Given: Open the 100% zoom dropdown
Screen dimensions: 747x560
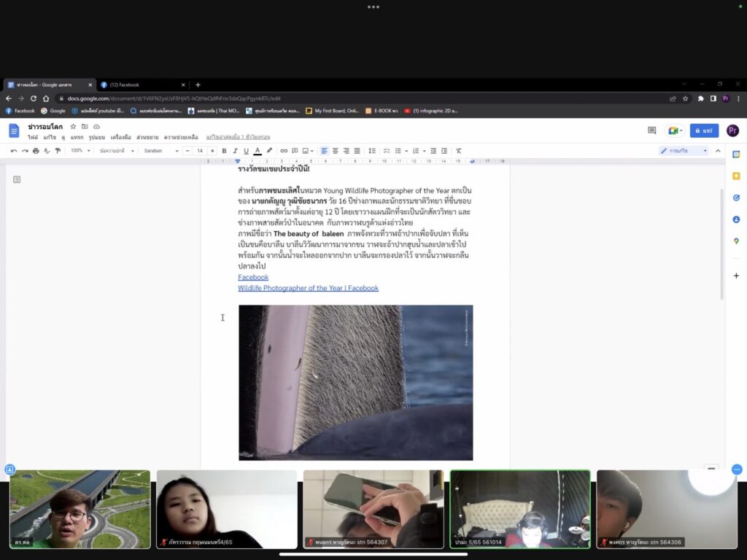Looking at the screenshot, I should [80, 151].
